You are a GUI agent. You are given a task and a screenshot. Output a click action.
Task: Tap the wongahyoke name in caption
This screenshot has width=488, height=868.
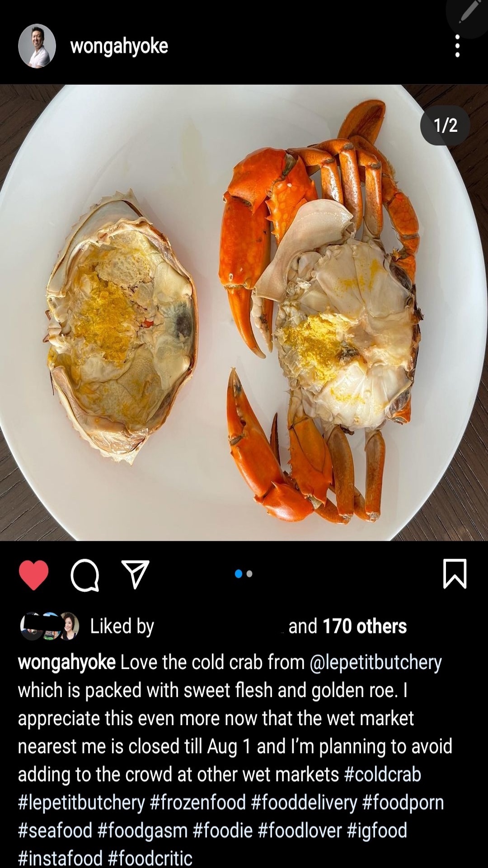(x=67, y=662)
